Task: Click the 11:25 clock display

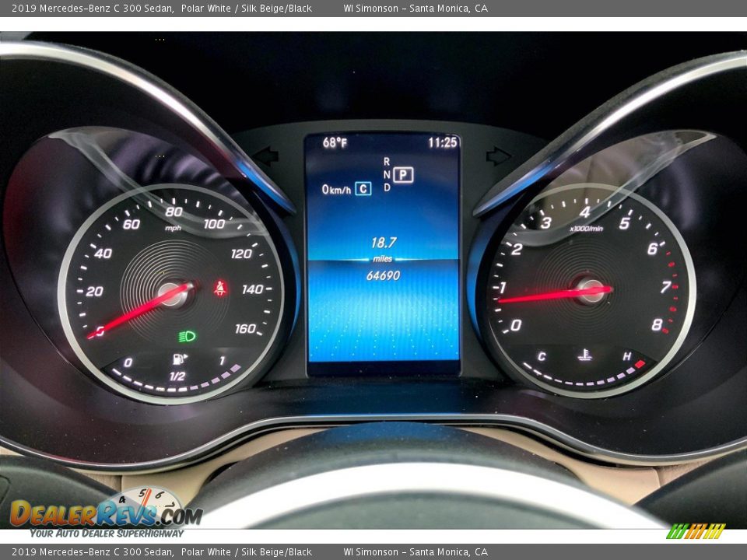Action: (442, 142)
